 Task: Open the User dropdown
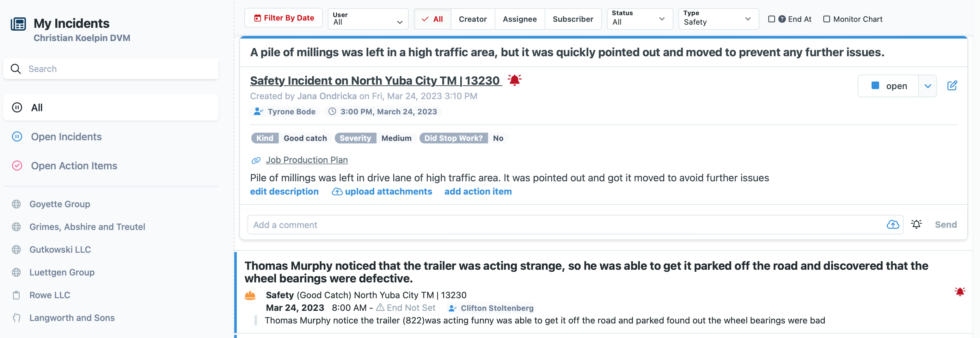pyautogui.click(x=368, y=19)
